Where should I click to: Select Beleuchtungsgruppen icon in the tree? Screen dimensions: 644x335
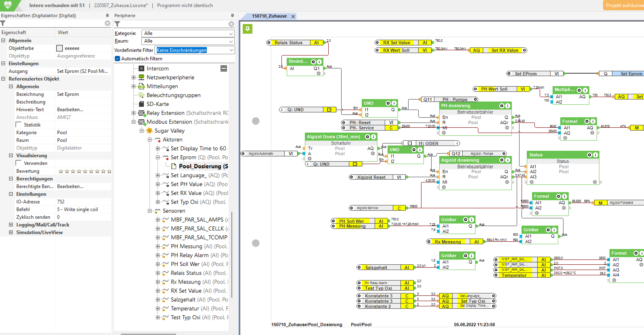[141, 95]
